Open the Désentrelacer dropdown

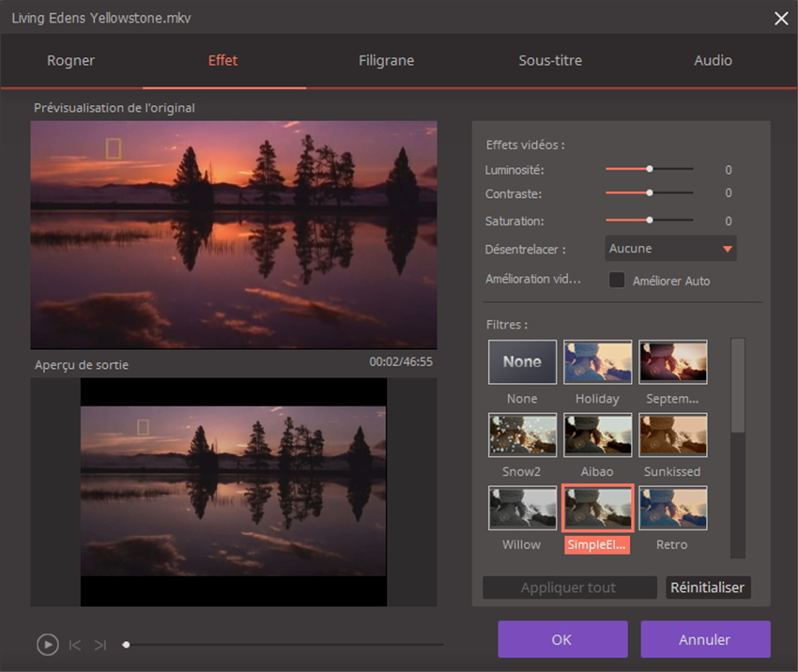tap(670, 249)
